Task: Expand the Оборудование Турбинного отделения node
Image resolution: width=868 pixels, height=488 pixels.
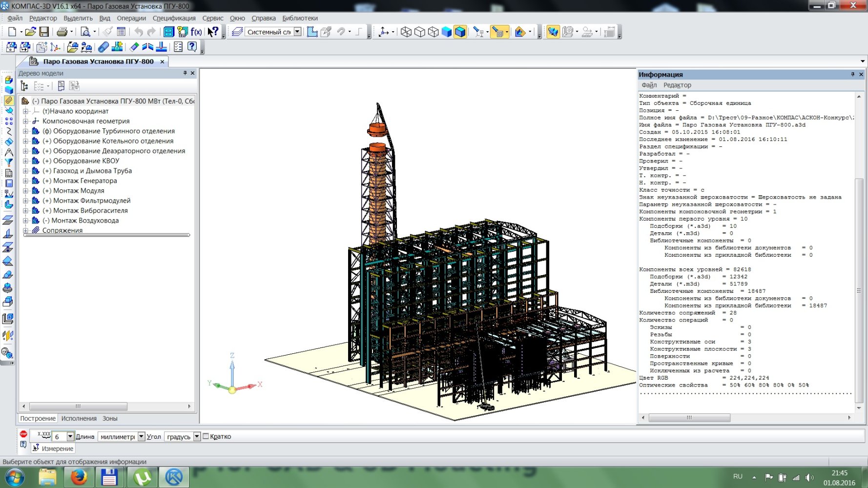Action: click(x=26, y=131)
